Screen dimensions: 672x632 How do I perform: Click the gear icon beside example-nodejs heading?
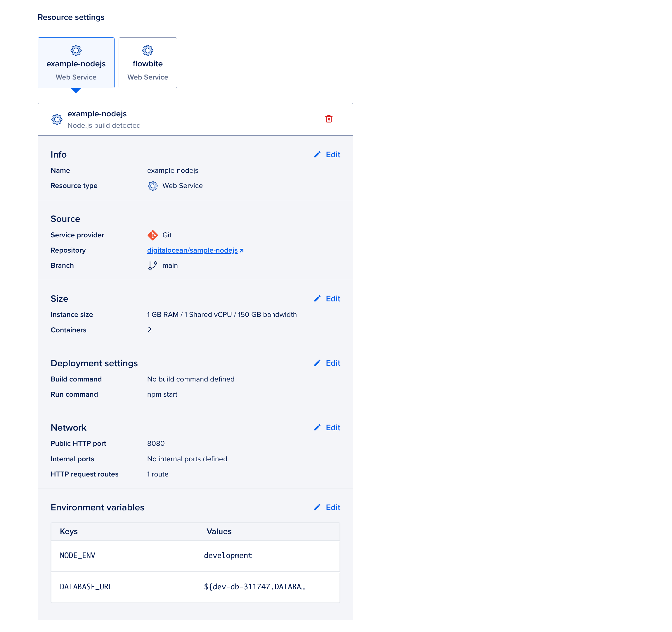click(x=57, y=119)
